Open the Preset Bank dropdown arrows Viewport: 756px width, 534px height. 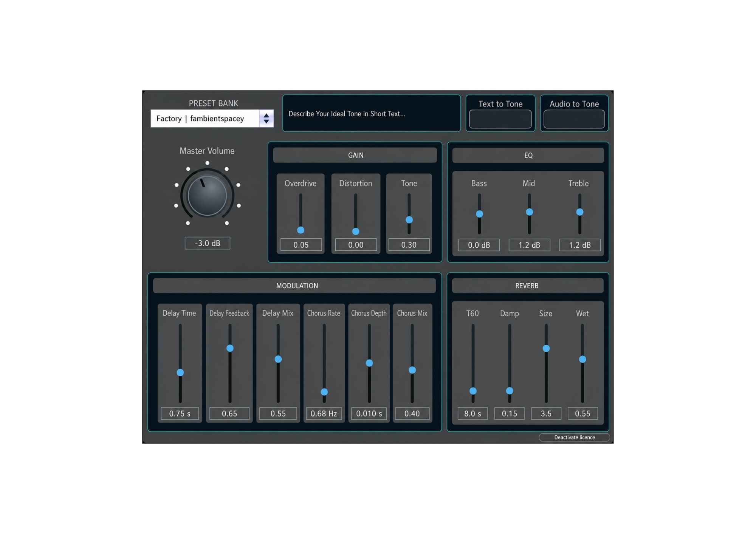[266, 119]
